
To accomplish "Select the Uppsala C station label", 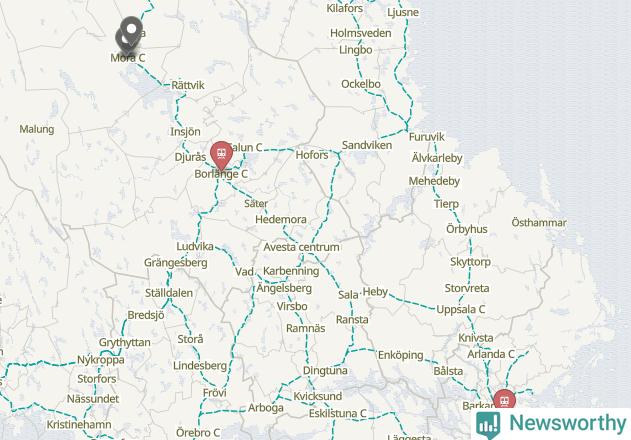I will click(461, 309).
